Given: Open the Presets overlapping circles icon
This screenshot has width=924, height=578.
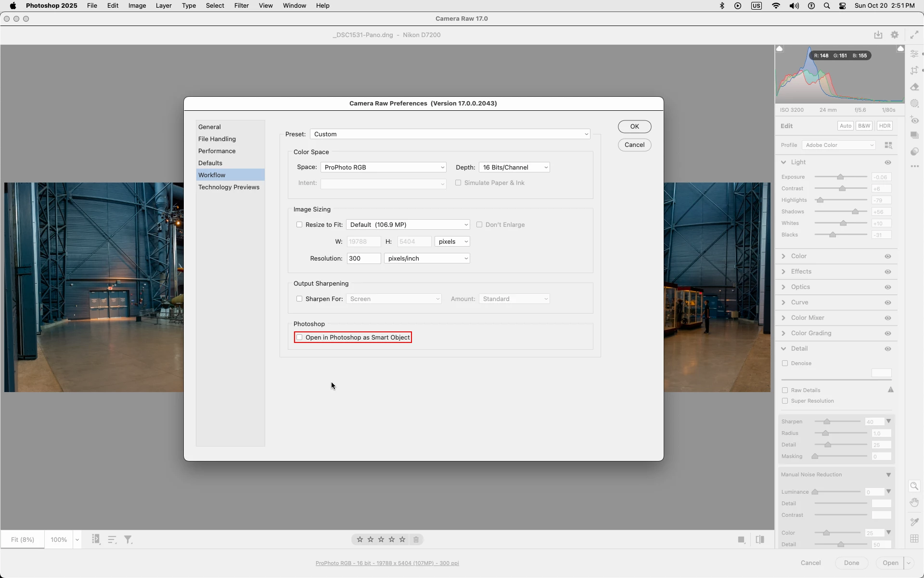Looking at the screenshot, I should tap(914, 151).
